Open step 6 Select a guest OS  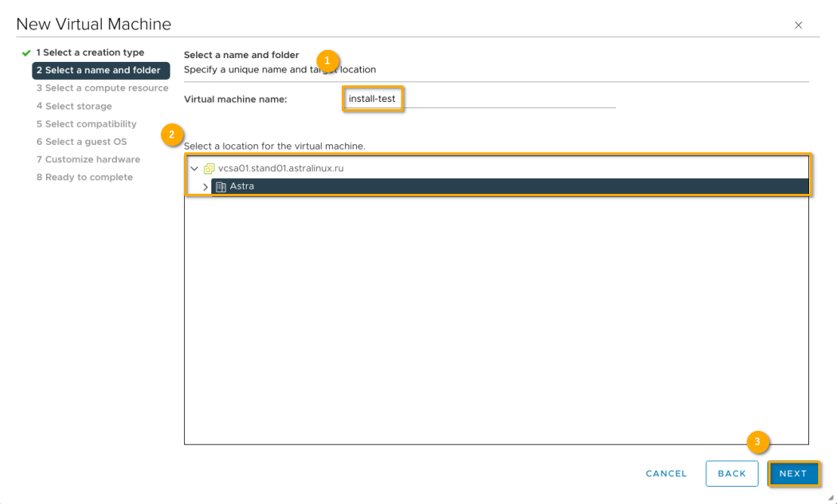click(82, 142)
